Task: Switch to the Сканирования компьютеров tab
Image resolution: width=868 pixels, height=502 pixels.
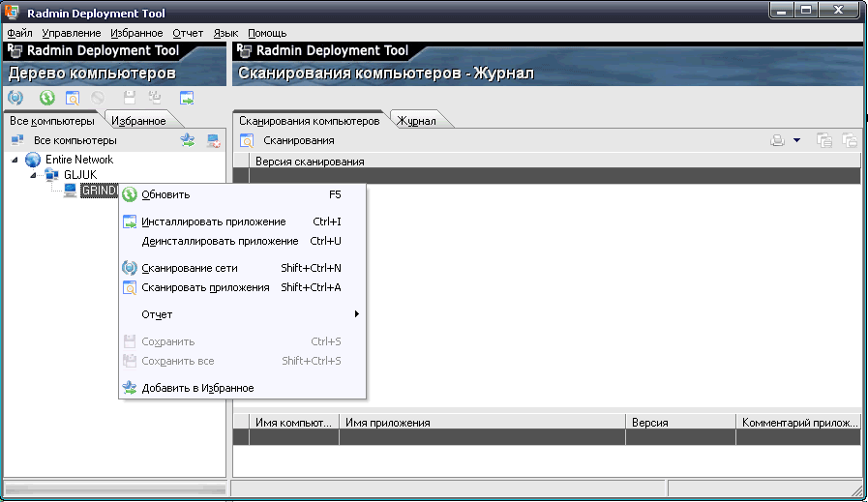Action: tap(310, 121)
